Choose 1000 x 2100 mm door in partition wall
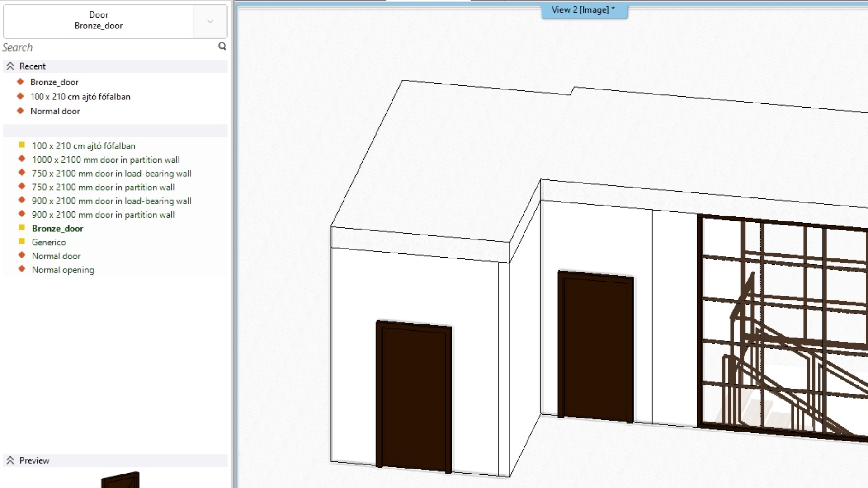Viewport: 868px width, 488px height. tap(105, 160)
